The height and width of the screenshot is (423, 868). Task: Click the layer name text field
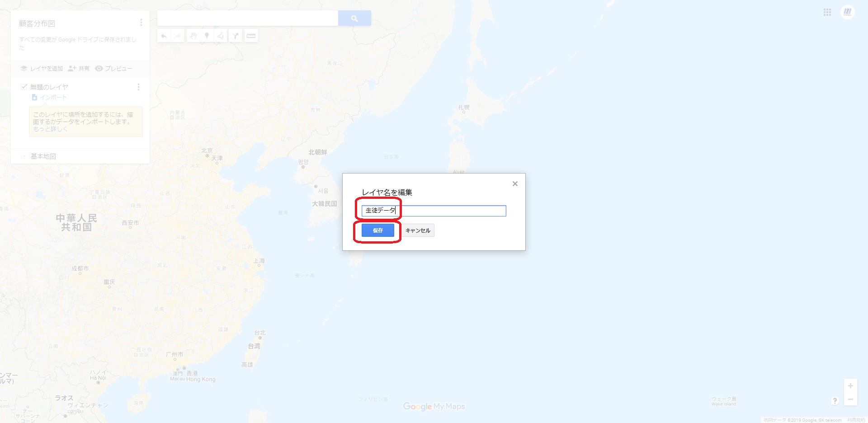(x=434, y=211)
